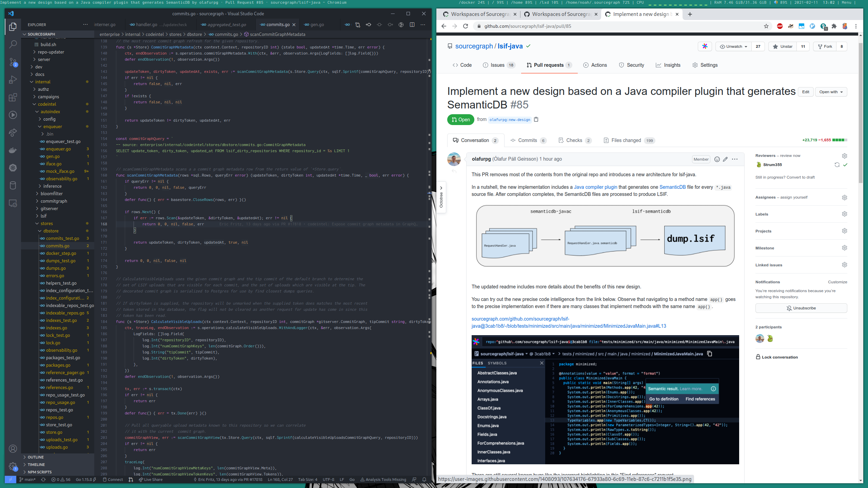Click Lock conversation

pos(777,357)
